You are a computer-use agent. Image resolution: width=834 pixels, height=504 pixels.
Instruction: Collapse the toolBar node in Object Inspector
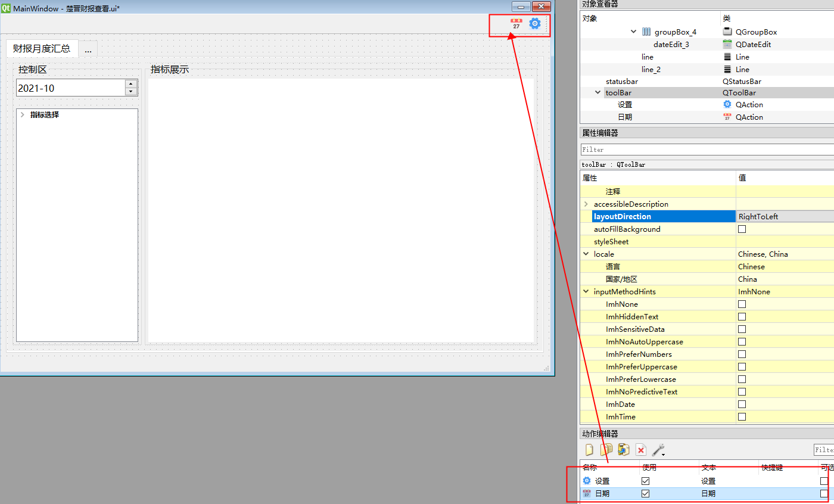point(598,92)
